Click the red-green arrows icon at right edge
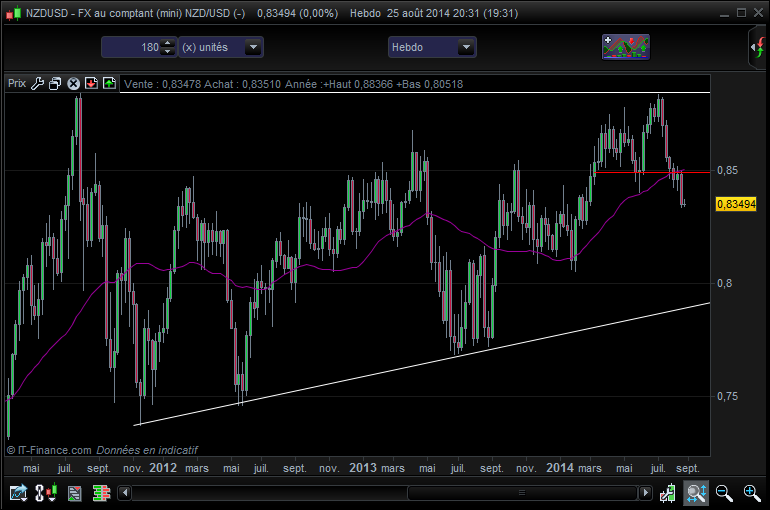The height and width of the screenshot is (510, 770). pos(758,48)
